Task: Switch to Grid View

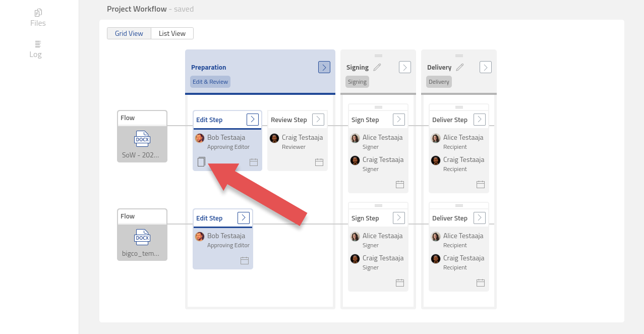Action: [129, 33]
